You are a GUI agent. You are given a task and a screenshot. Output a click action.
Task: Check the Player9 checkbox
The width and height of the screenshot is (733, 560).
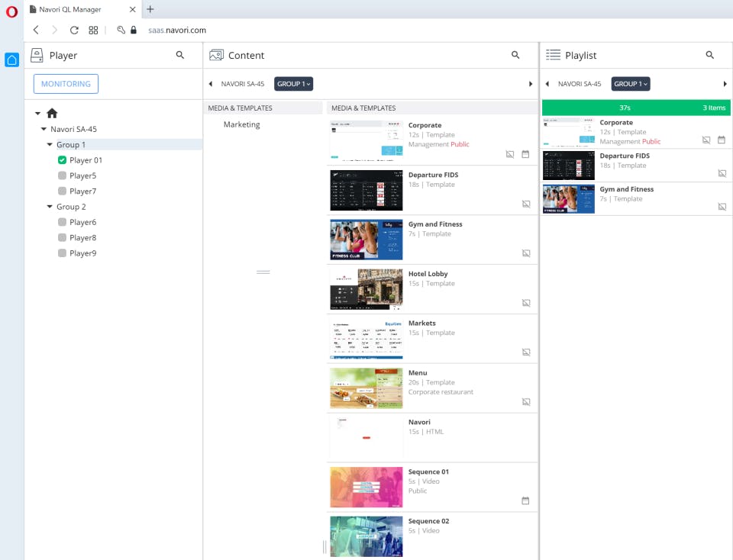(x=62, y=253)
